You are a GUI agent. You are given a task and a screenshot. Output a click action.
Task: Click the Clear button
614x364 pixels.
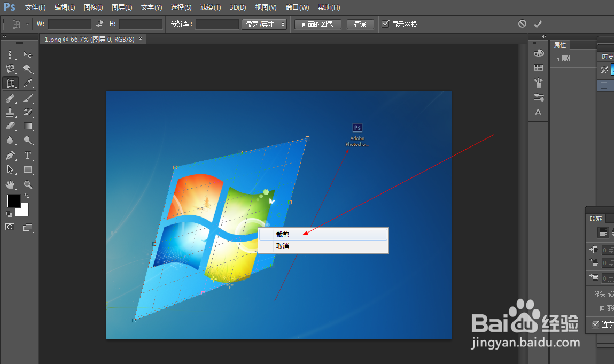[360, 24]
